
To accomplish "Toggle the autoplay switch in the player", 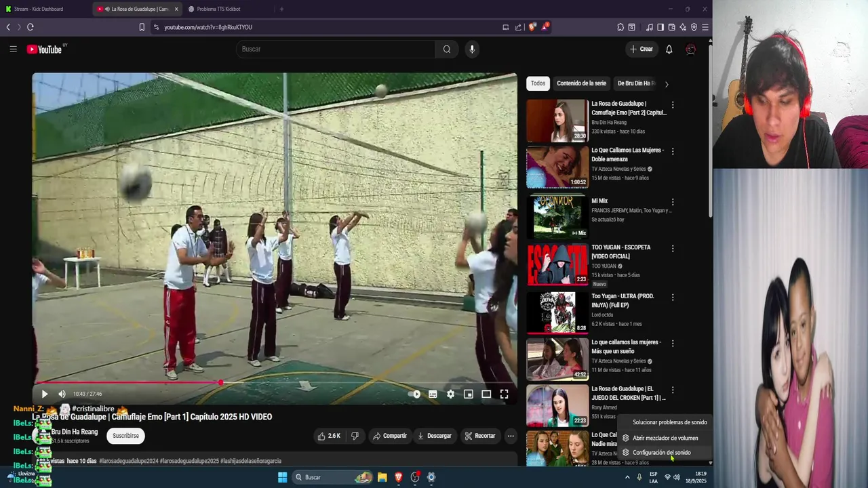I will (x=414, y=394).
